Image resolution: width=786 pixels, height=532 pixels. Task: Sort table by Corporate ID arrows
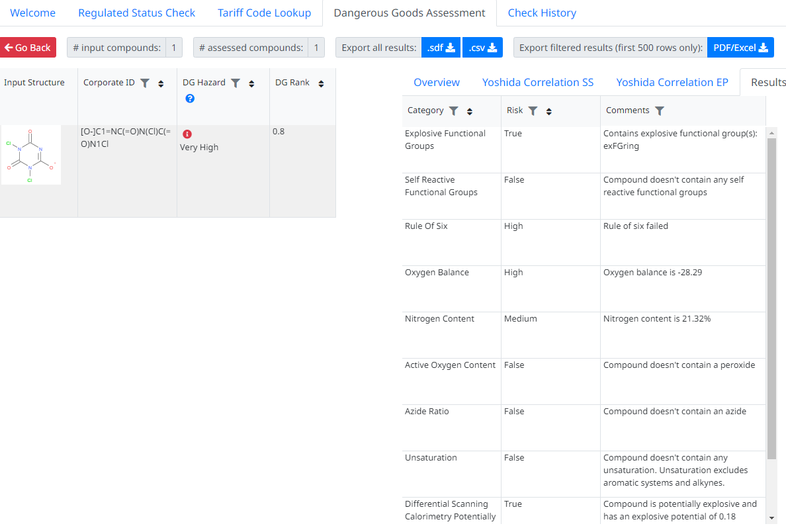[161, 84]
